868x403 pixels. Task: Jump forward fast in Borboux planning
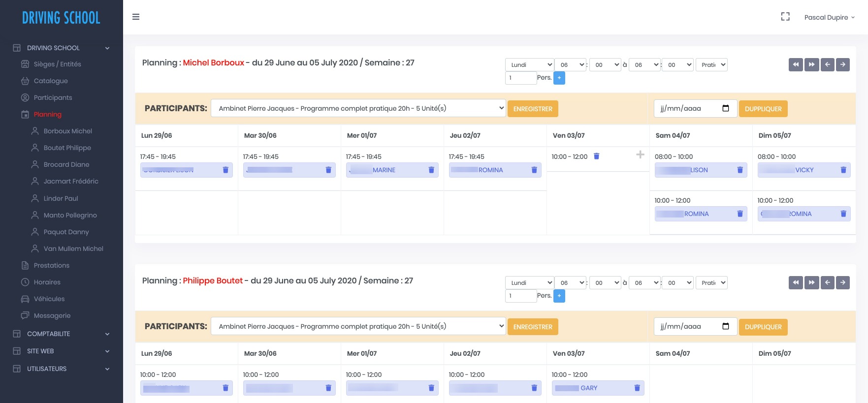tap(811, 64)
